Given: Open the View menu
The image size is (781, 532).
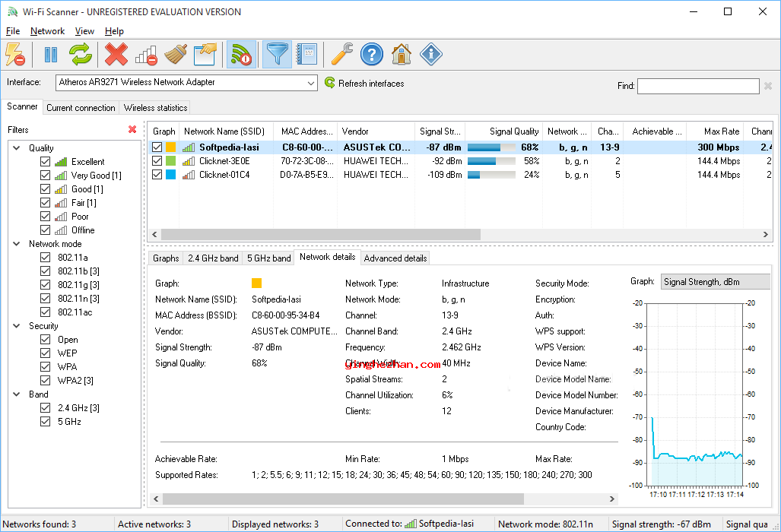Looking at the screenshot, I should (x=84, y=31).
